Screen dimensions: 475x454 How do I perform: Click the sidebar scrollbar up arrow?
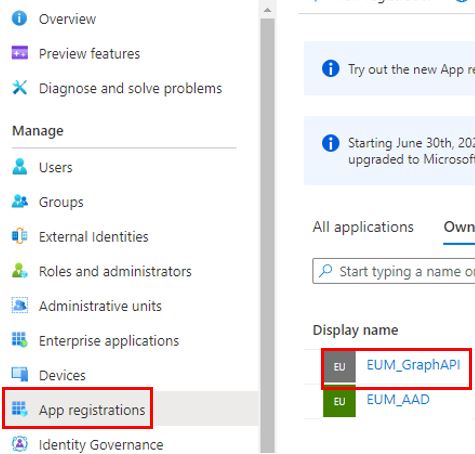[267, 10]
